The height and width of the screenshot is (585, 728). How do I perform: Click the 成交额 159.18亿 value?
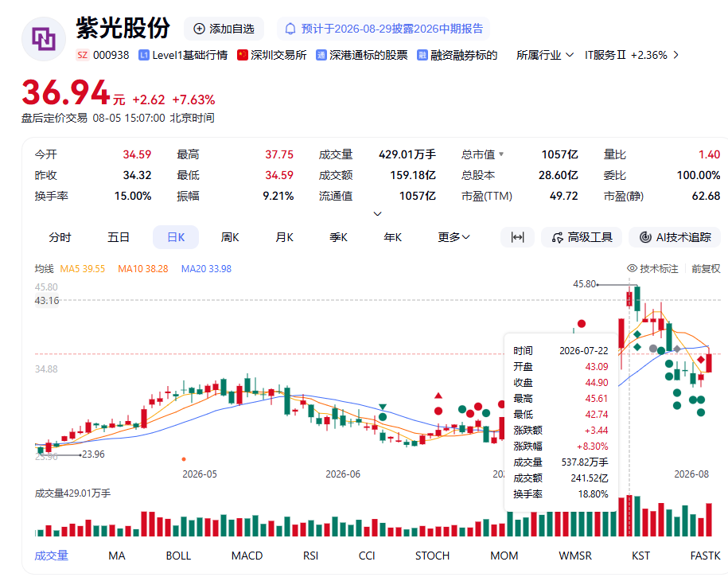(413, 175)
